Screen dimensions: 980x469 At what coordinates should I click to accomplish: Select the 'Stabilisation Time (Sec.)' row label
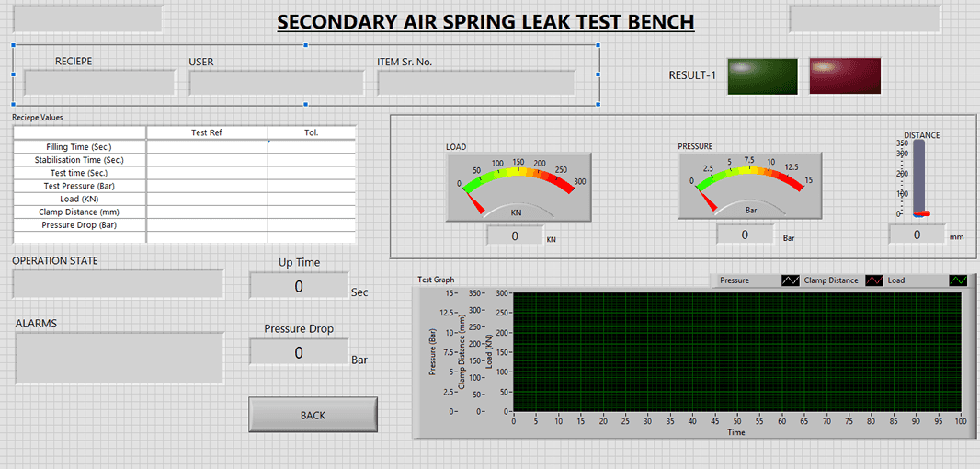79,159
